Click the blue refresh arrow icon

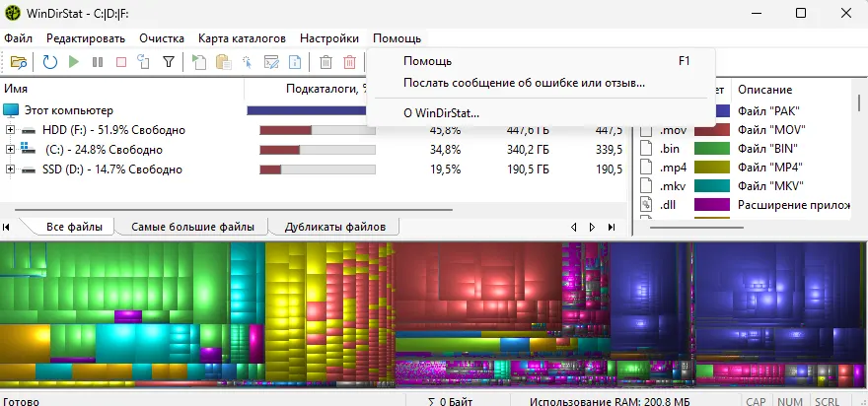click(x=49, y=62)
